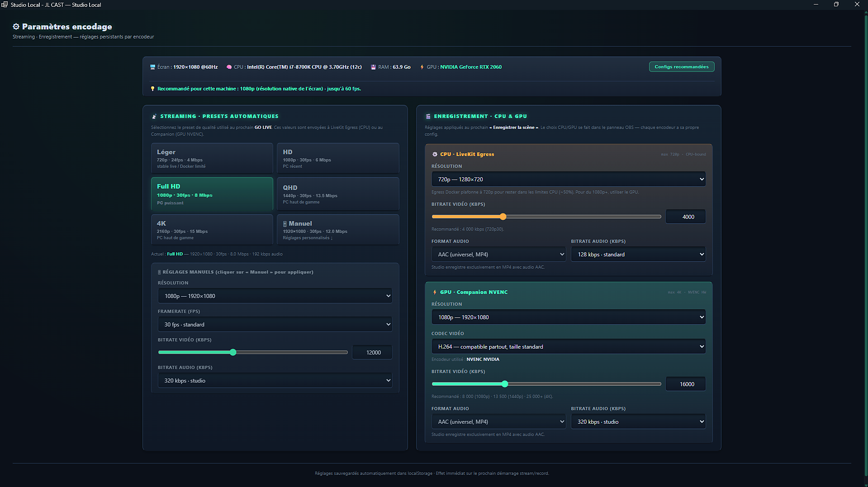Click the icon beside Enregistrement CPU & GPU title
Image resolution: width=868 pixels, height=487 pixels.
click(x=428, y=116)
